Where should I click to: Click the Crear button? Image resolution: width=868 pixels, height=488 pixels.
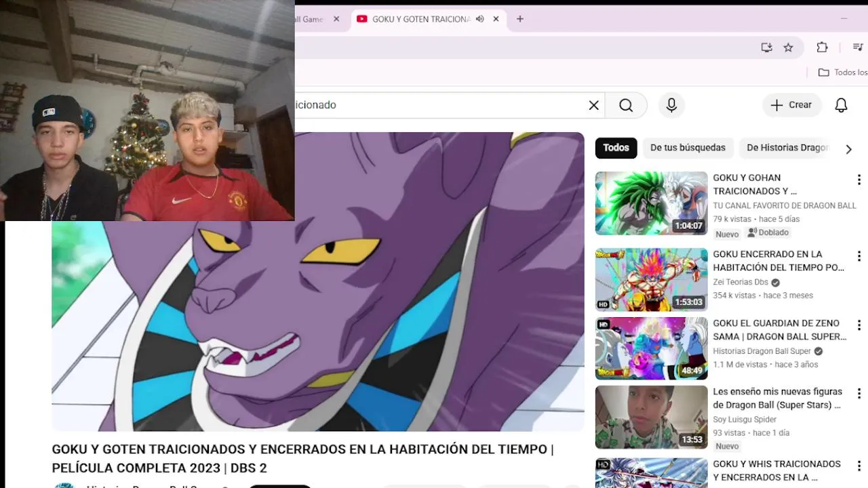(791, 105)
